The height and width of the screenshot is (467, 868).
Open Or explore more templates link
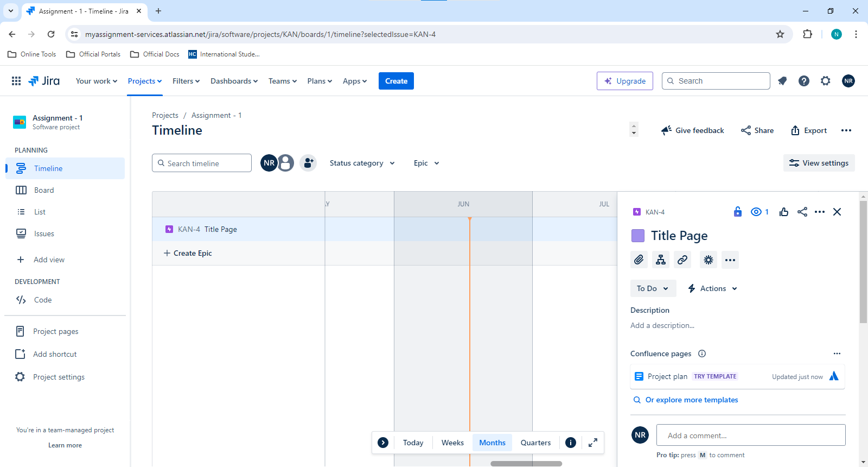pos(692,400)
